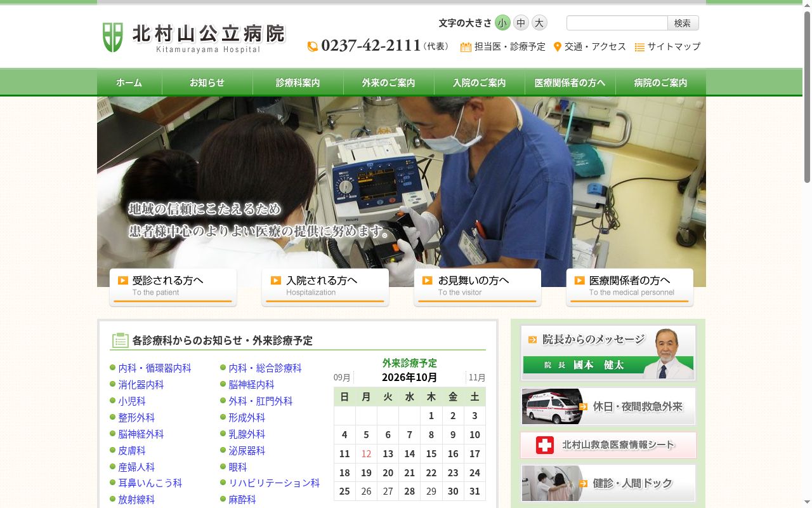This screenshot has width=812, height=508.
Task: Open the ホーム menu item
Action: [x=129, y=83]
